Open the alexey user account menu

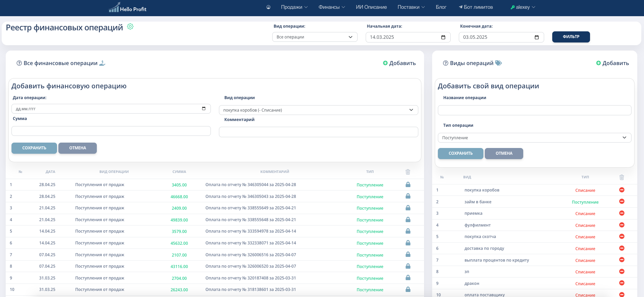click(x=523, y=7)
